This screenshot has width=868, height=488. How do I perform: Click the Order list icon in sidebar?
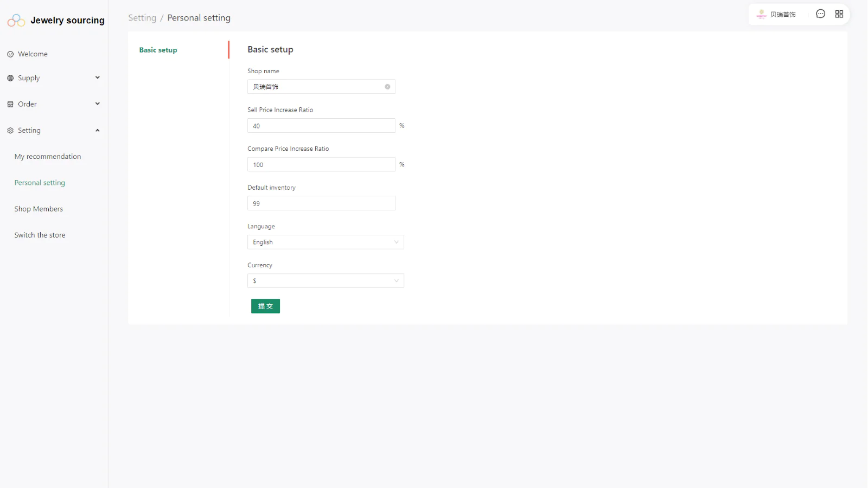pyautogui.click(x=10, y=104)
